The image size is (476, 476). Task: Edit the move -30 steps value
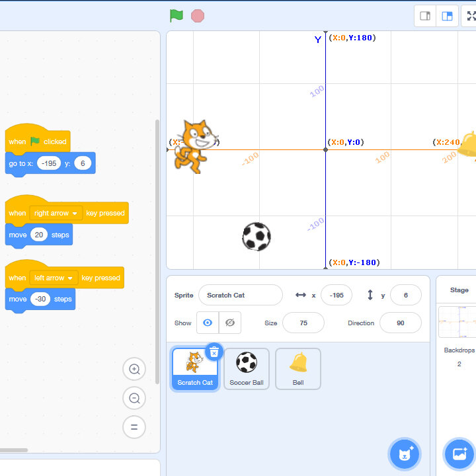click(40, 299)
